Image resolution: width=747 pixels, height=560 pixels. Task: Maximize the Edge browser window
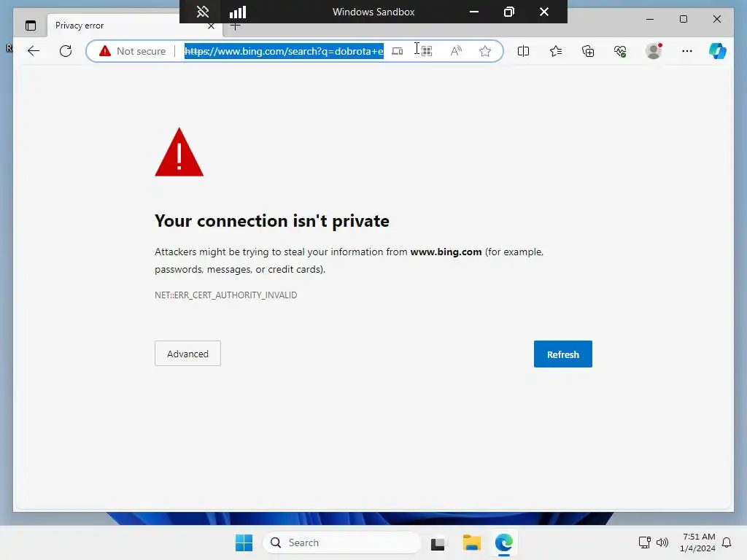[684, 19]
